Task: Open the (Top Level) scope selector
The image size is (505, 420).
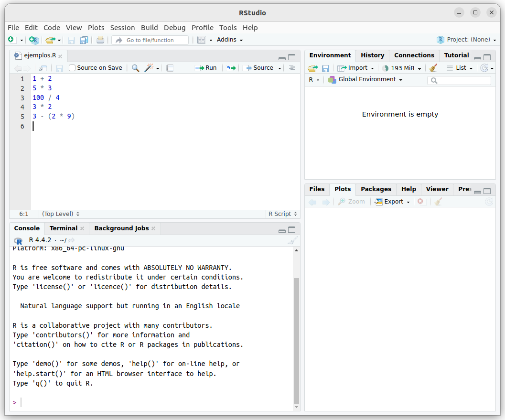Action: pyautogui.click(x=61, y=214)
